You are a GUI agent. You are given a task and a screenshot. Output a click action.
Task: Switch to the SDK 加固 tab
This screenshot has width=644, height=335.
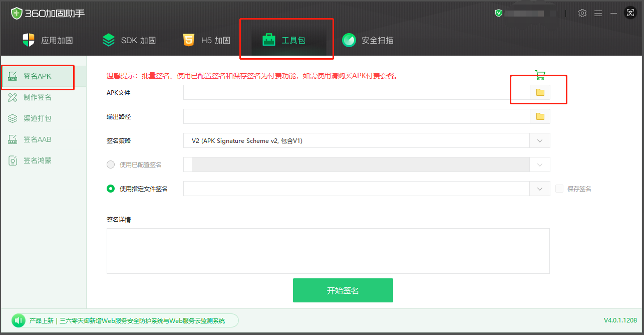129,40
